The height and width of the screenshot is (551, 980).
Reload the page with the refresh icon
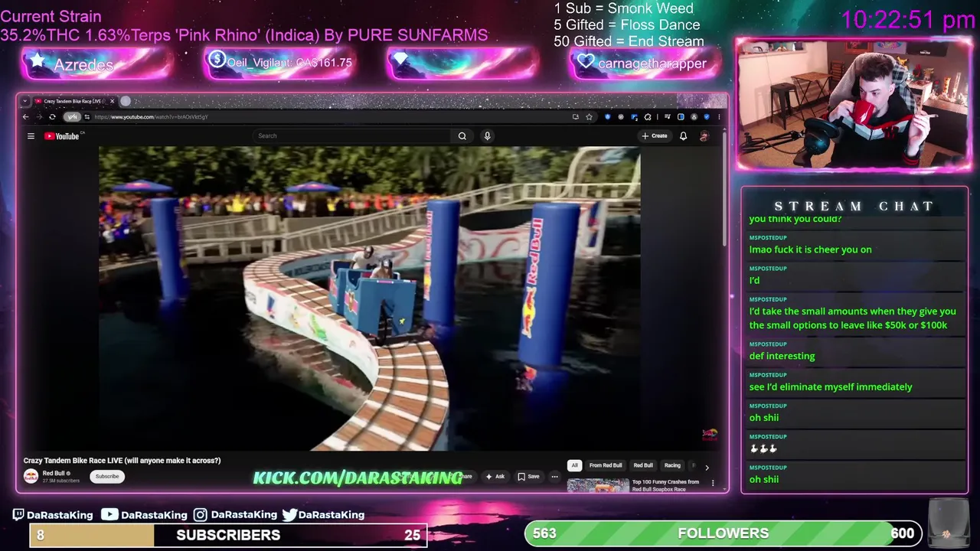point(52,117)
